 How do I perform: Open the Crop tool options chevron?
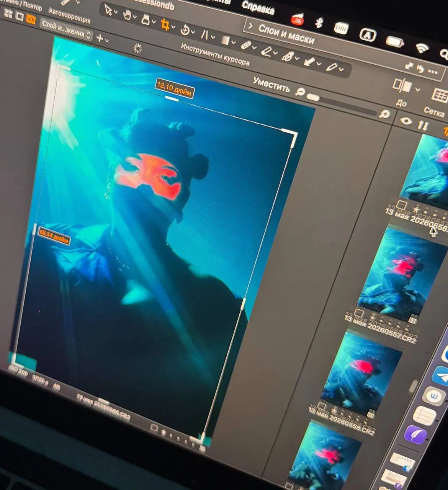click(173, 27)
